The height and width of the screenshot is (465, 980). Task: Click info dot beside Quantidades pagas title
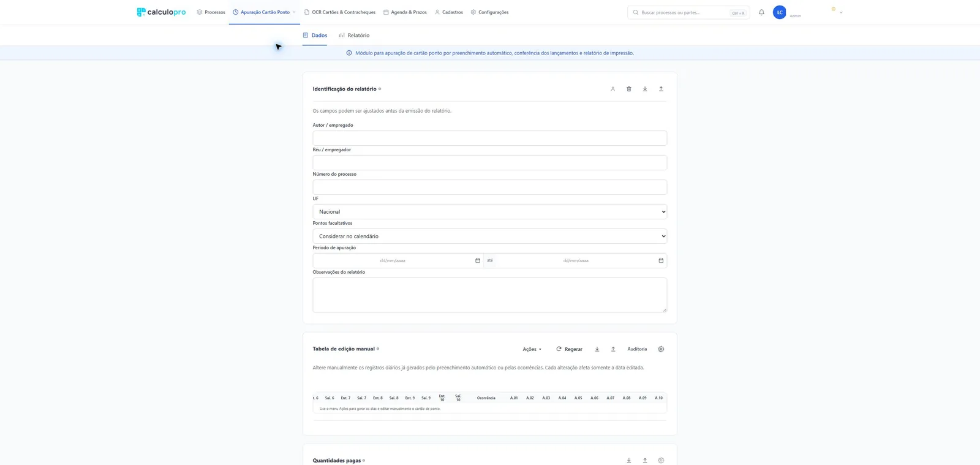point(364,460)
